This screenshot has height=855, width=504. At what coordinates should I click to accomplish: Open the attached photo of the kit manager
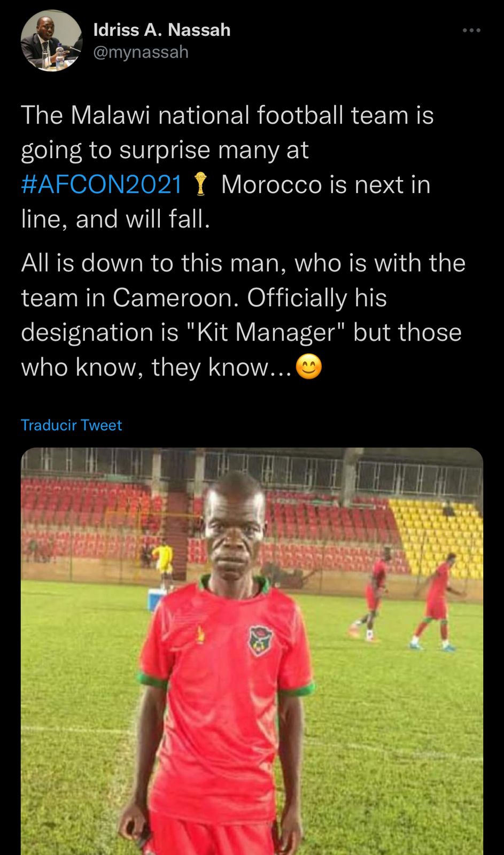252,695
